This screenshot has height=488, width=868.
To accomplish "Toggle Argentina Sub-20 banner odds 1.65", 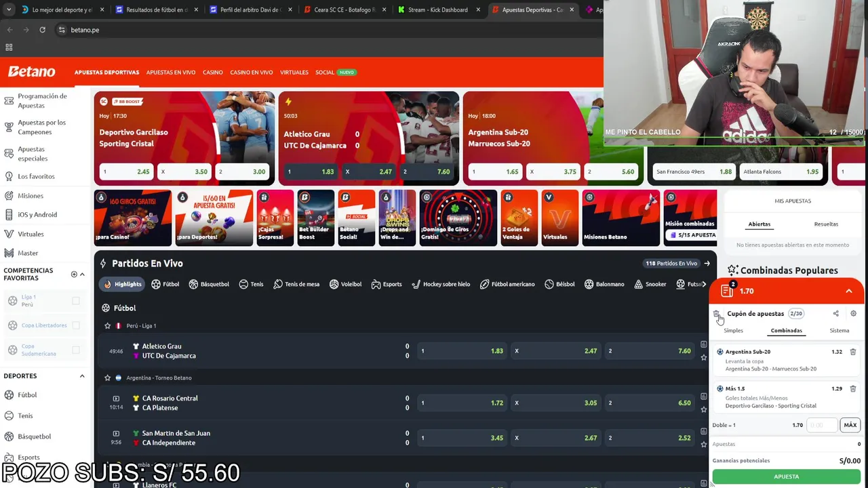I will click(x=496, y=171).
